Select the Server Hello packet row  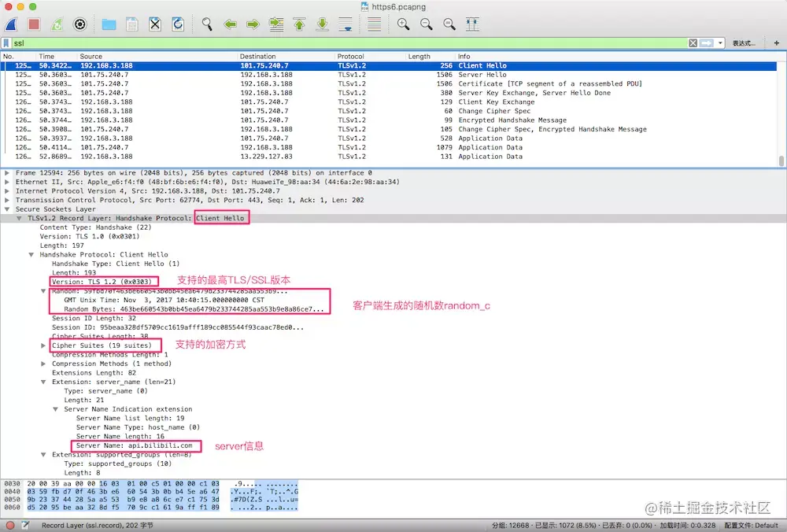pos(390,75)
